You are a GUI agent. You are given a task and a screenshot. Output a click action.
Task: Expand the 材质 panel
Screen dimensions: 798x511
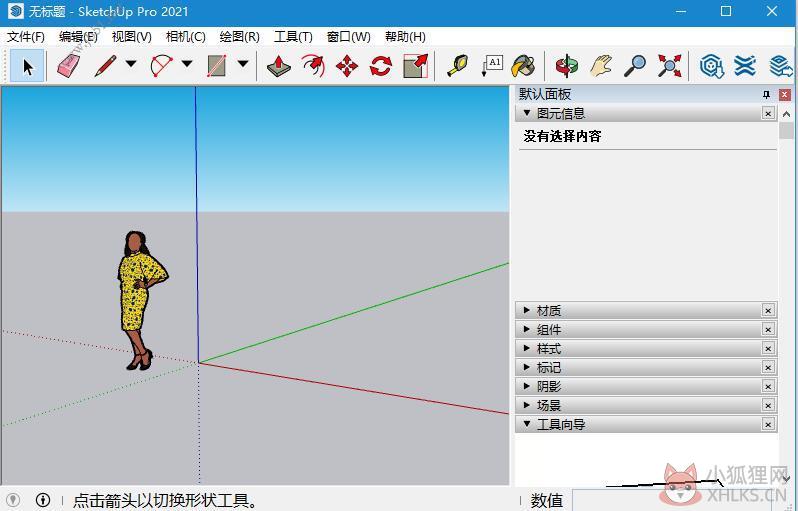(527, 310)
